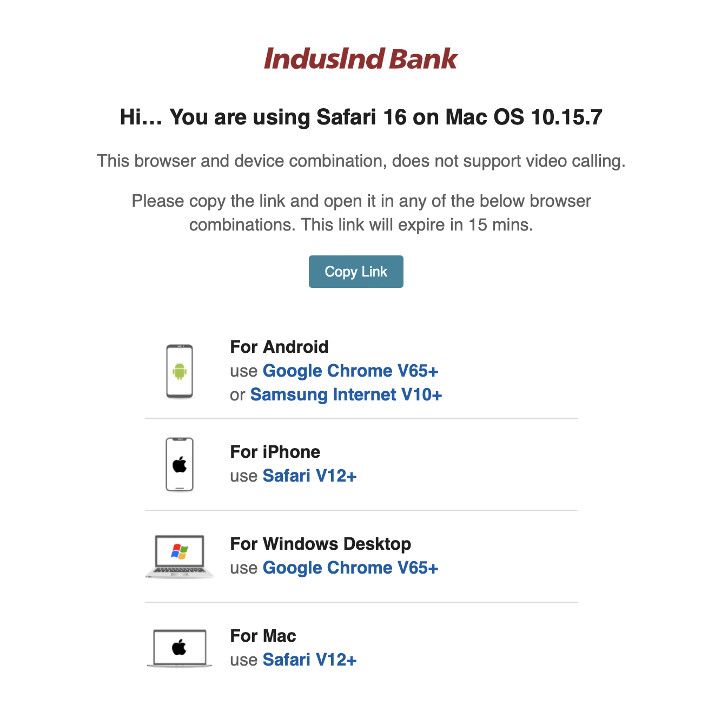Click the Safari 16 on Mac OS headline

(x=361, y=117)
